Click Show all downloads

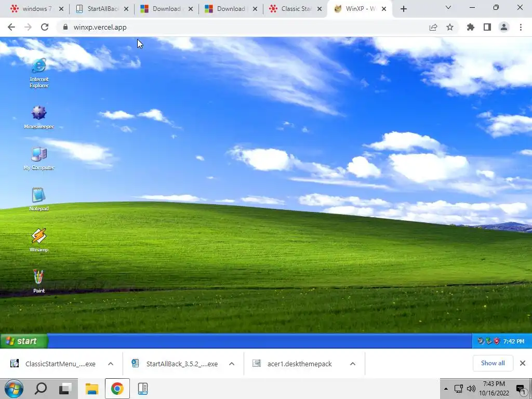click(x=493, y=363)
